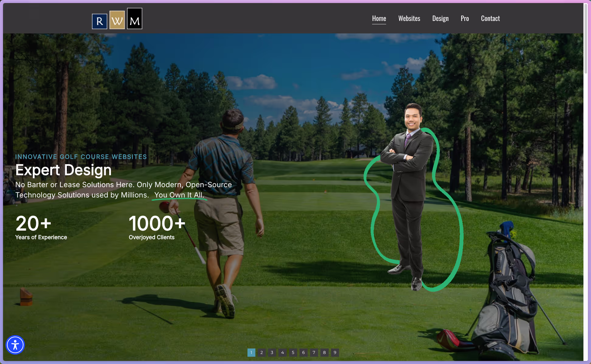The width and height of the screenshot is (591, 364).
Task: Select slide 1 in slider pagination
Action: 251,352
